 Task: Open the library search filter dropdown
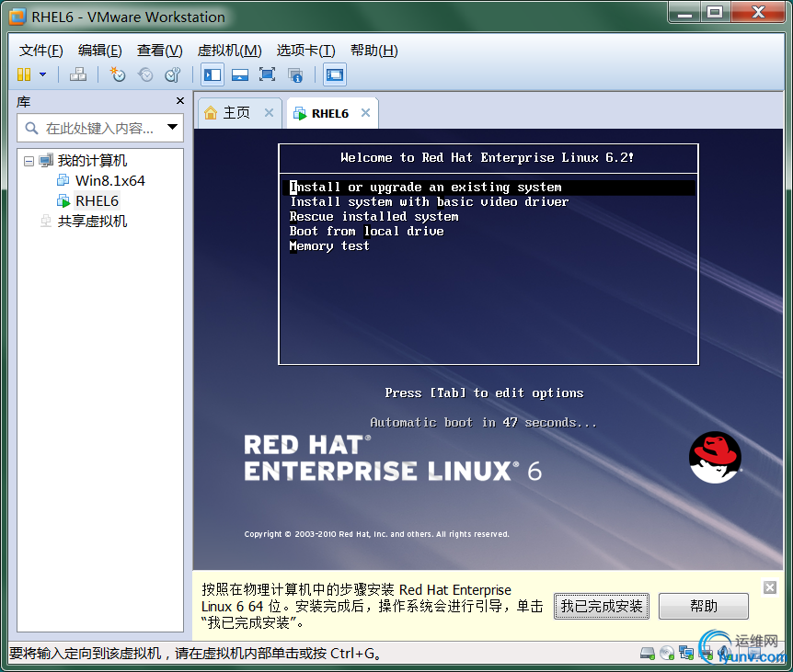[x=172, y=128]
